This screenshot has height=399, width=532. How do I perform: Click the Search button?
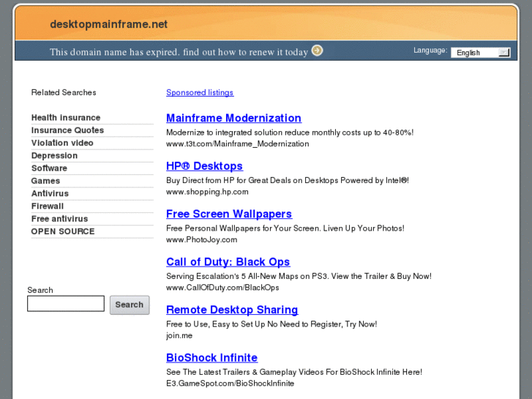point(130,305)
